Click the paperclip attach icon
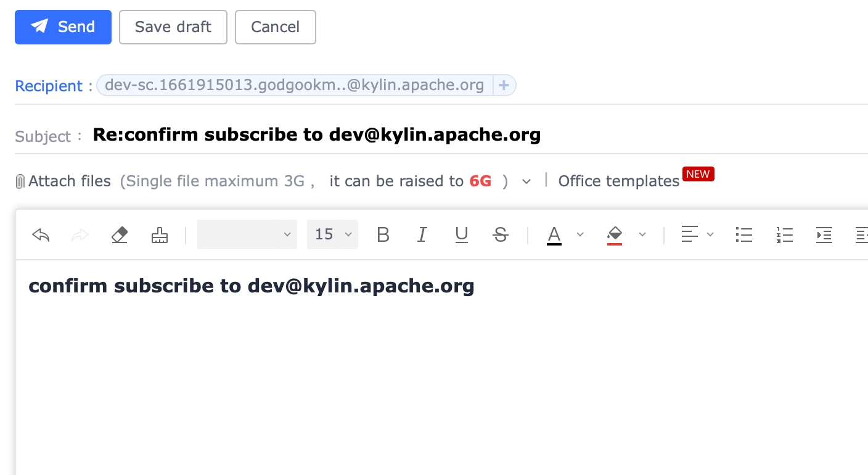Image resolution: width=868 pixels, height=475 pixels. (20, 181)
